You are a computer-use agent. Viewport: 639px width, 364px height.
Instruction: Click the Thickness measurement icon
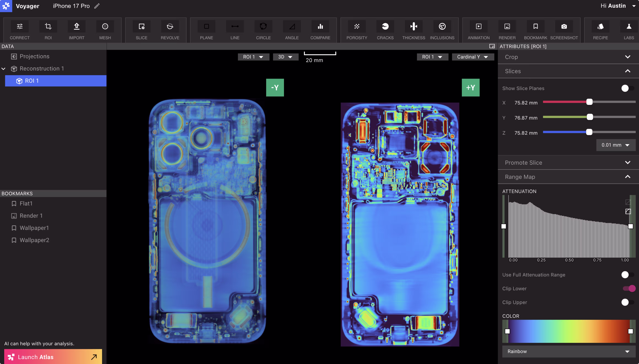click(x=414, y=26)
